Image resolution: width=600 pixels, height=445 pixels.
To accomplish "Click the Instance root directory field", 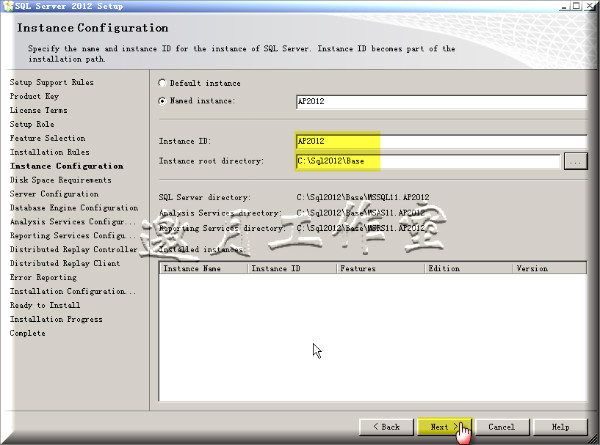I will coord(428,161).
